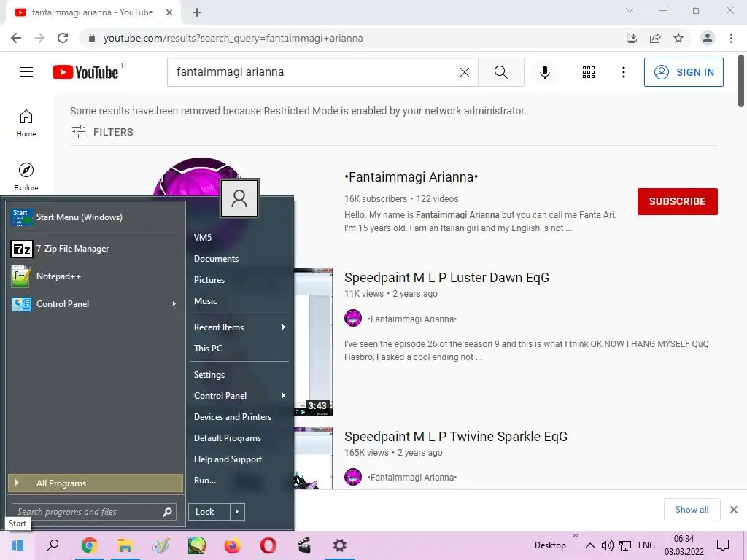Subscribe to Fantaimmagi Arianna channel
The image size is (747, 560).
point(677,201)
